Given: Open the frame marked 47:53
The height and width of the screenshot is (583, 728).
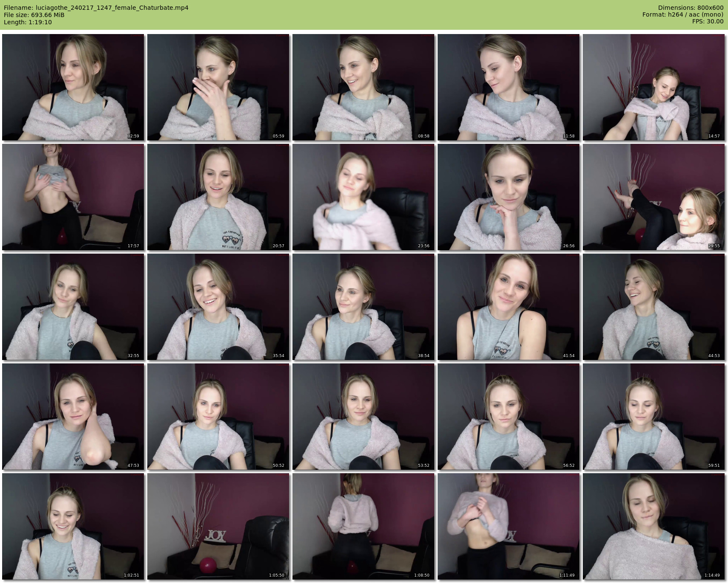Looking at the screenshot, I should coord(73,417).
